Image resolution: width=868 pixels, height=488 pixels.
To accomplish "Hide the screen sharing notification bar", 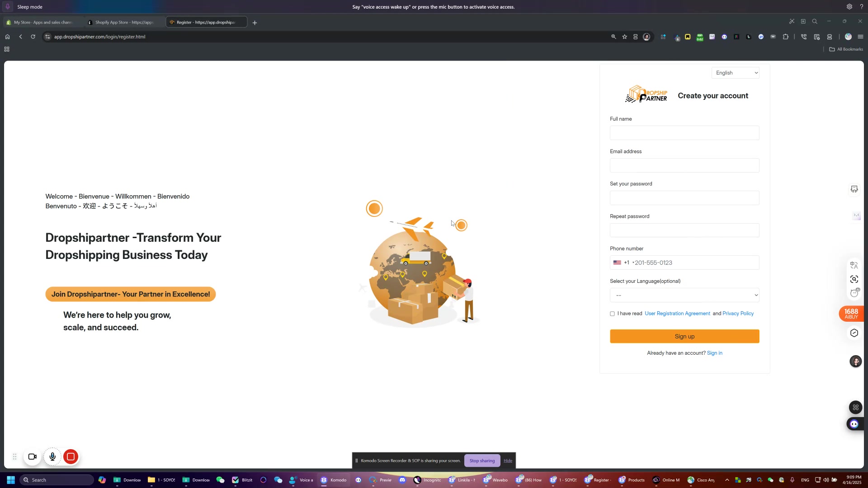I will coord(508,461).
